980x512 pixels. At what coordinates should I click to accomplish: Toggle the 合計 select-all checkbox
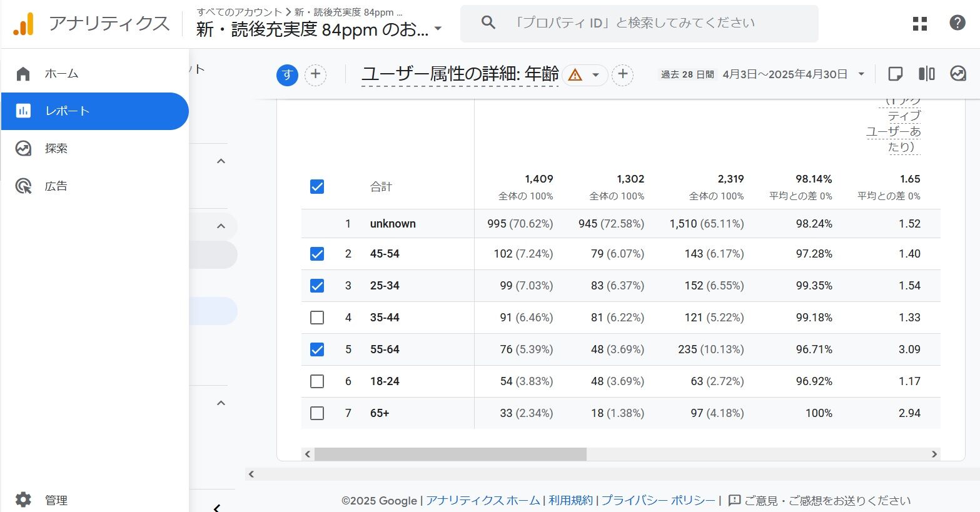click(317, 187)
